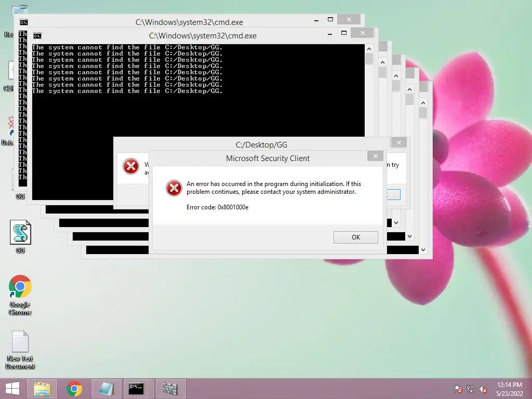Click the front cmd.exe window scrollbar thumb
Viewport: 532px width, 399px height.
point(369,59)
